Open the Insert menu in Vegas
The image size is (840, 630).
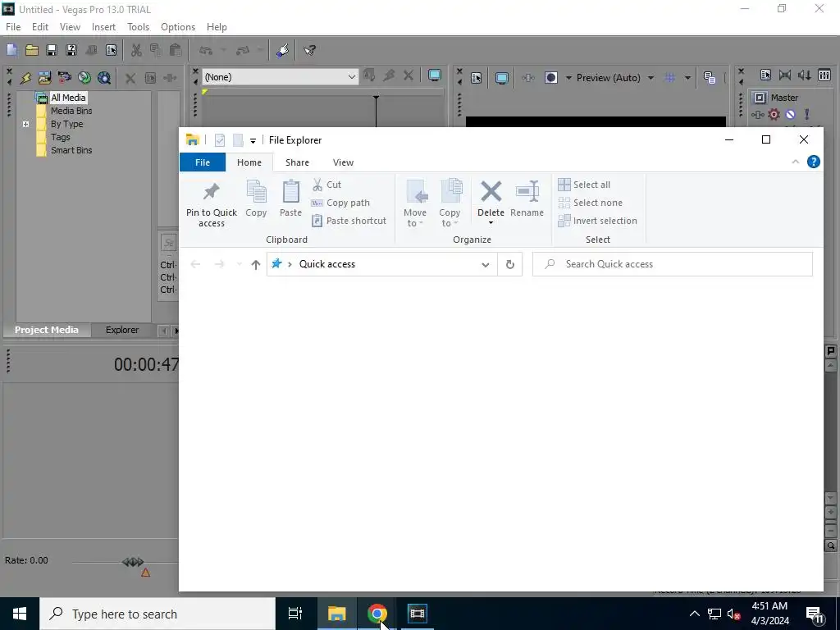point(103,27)
